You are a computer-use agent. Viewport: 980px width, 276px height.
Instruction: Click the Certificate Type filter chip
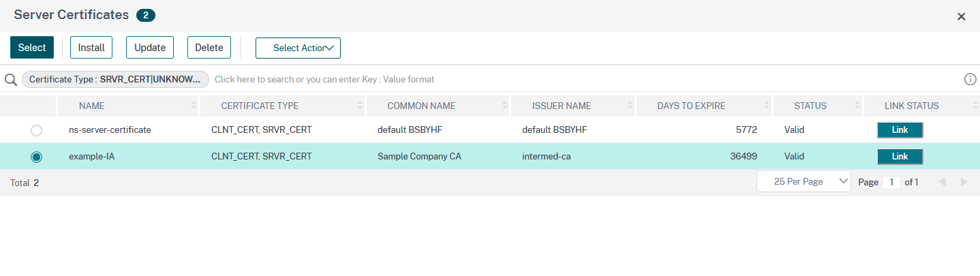(x=116, y=80)
